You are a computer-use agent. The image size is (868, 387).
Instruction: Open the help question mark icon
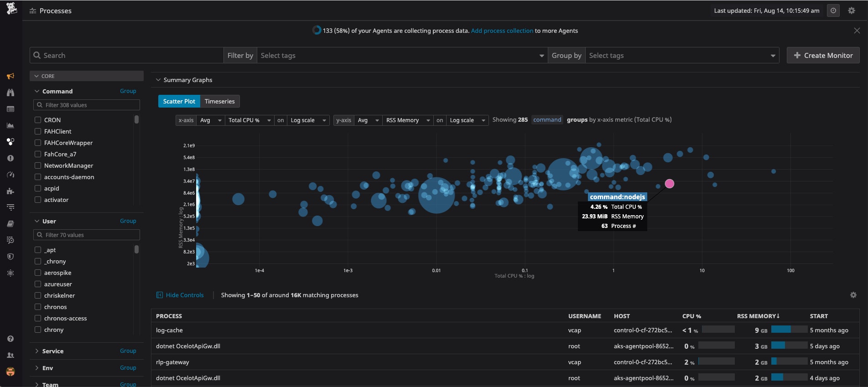coord(10,339)
